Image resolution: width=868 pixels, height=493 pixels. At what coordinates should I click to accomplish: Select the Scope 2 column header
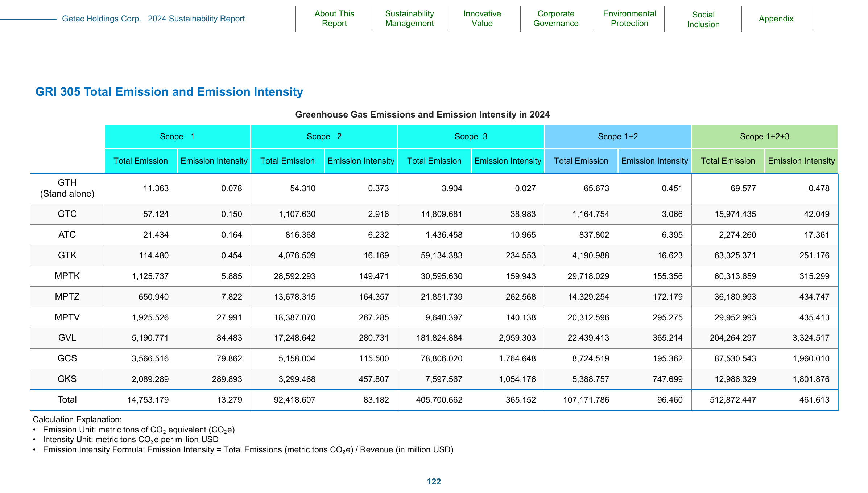324,136
